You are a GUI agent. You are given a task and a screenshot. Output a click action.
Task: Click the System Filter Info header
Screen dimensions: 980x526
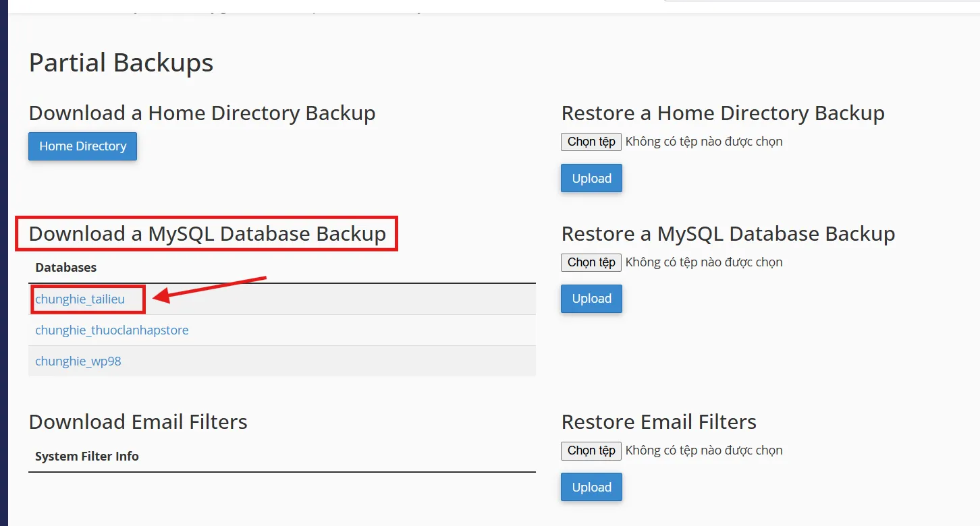point(86,457)
